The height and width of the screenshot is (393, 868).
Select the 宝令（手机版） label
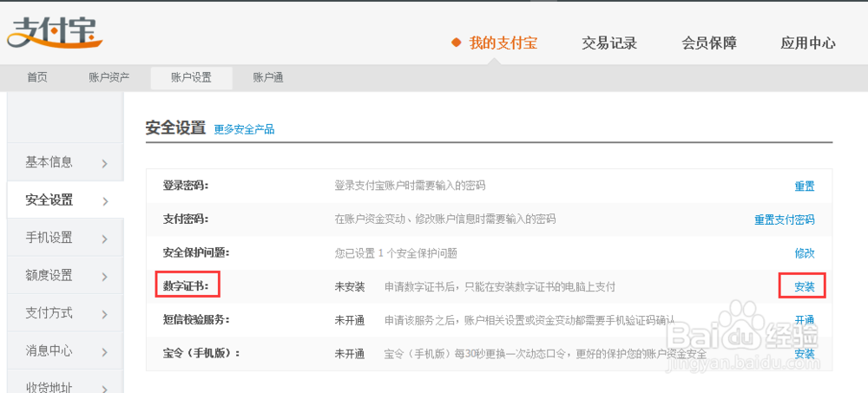(201, 353)
